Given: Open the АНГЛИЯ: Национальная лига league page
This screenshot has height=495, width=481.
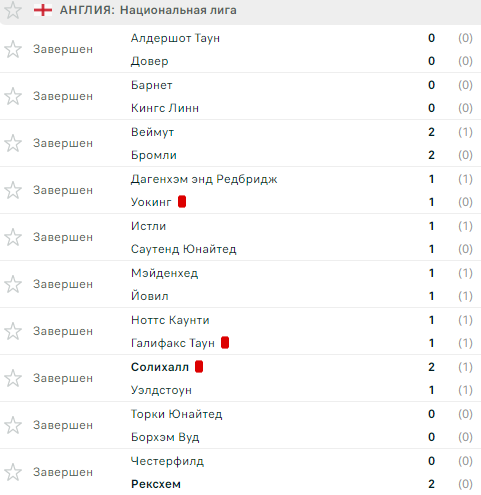Looking at the screenshot, I should [148, 10].
